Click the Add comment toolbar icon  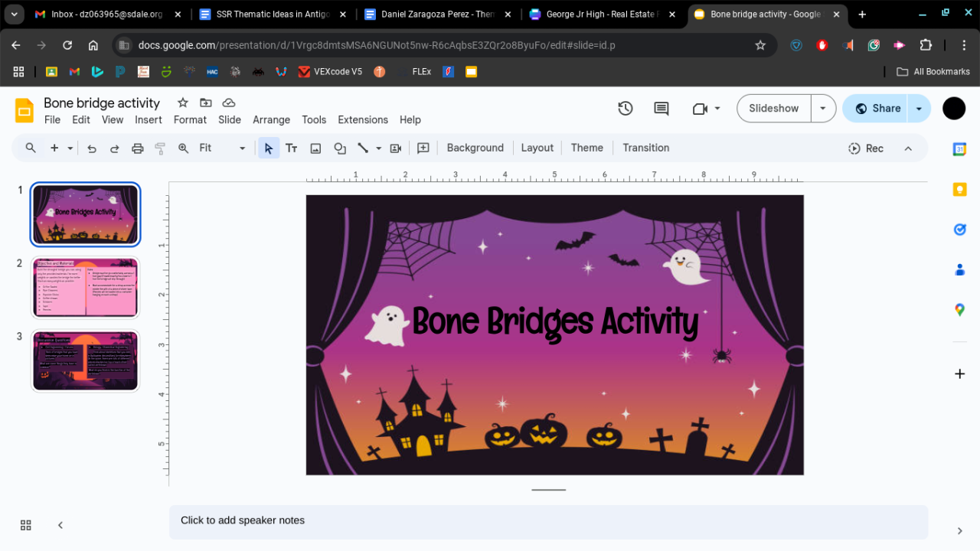pos(423,148)
